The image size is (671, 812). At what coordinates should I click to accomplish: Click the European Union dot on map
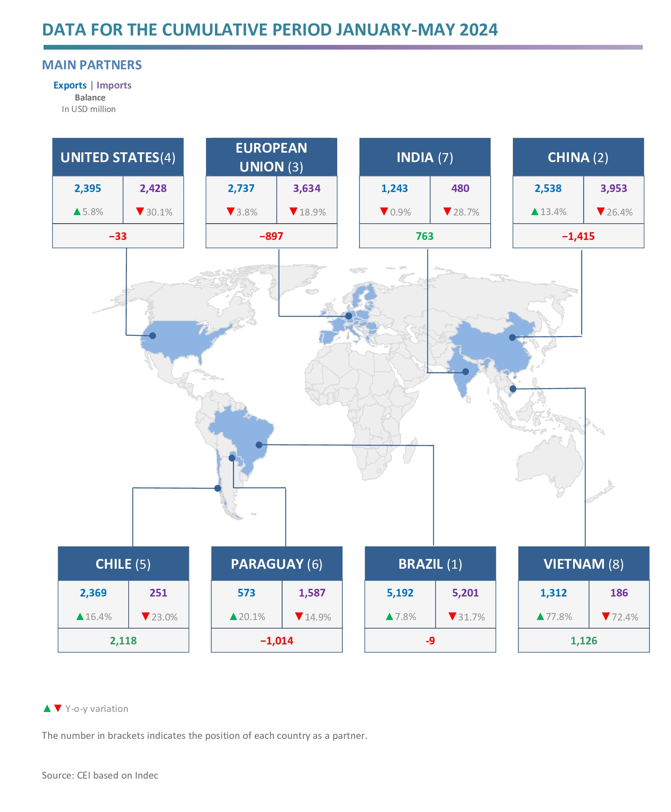tap(349, 316)
